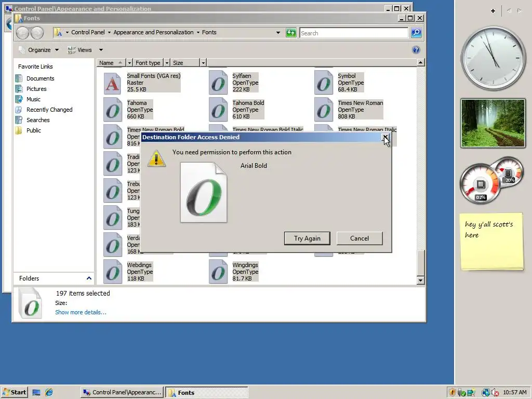Screen dimensions: 532x399
Task: Click the Cancel button in dialog
Action: coord(360,238)
